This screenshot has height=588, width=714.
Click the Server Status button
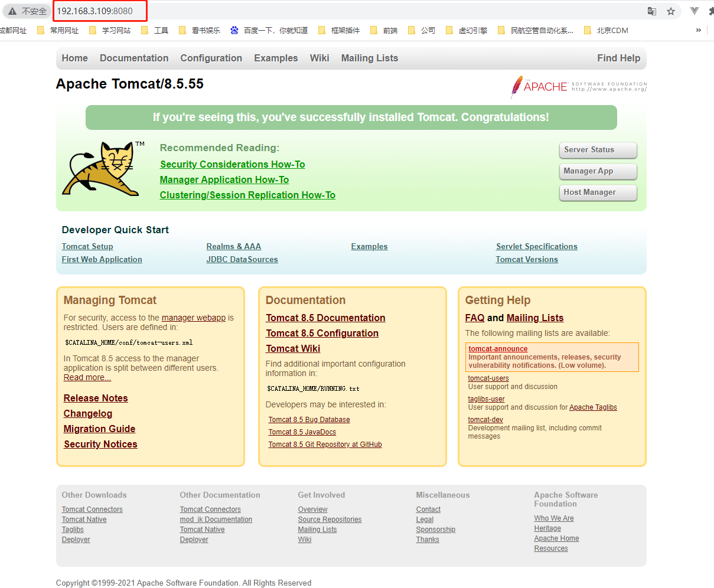598,150
